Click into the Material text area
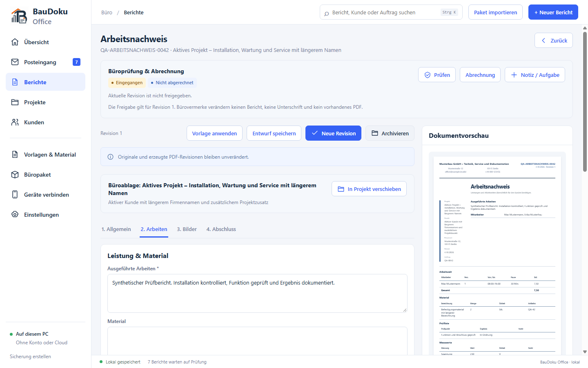Screen dimensions: 588x368 [257, 341]
